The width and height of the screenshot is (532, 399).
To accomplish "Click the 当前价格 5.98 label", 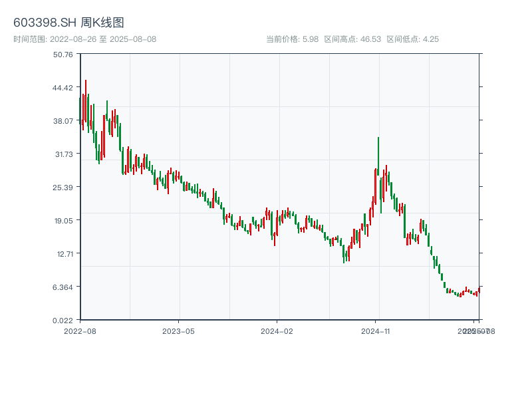I will click(292, 39).
